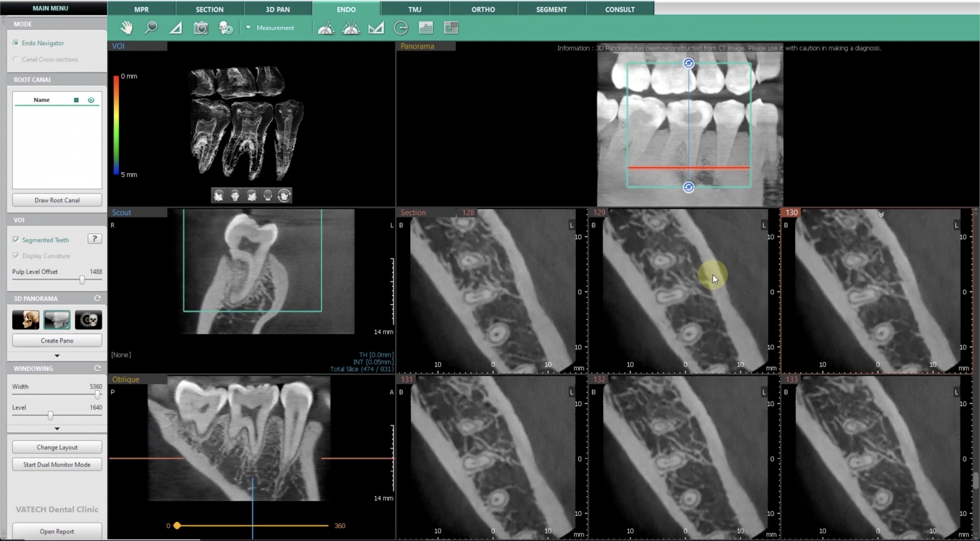
Task: Toggle the Display Curvature checkbox
Action: [x=15, y=255]
